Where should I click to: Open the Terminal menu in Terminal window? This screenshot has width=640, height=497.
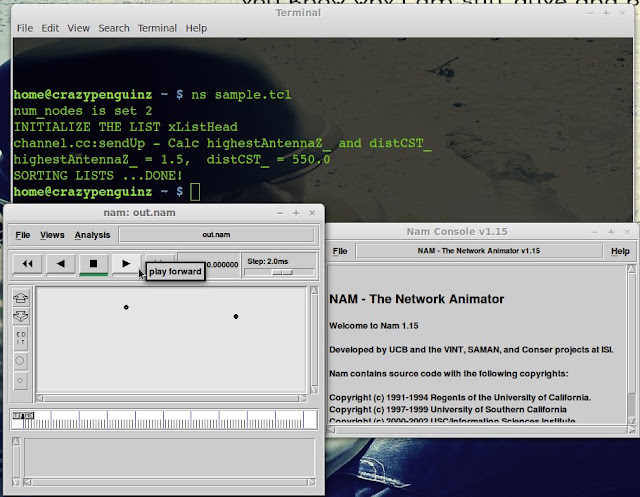[x=157, y=28]
